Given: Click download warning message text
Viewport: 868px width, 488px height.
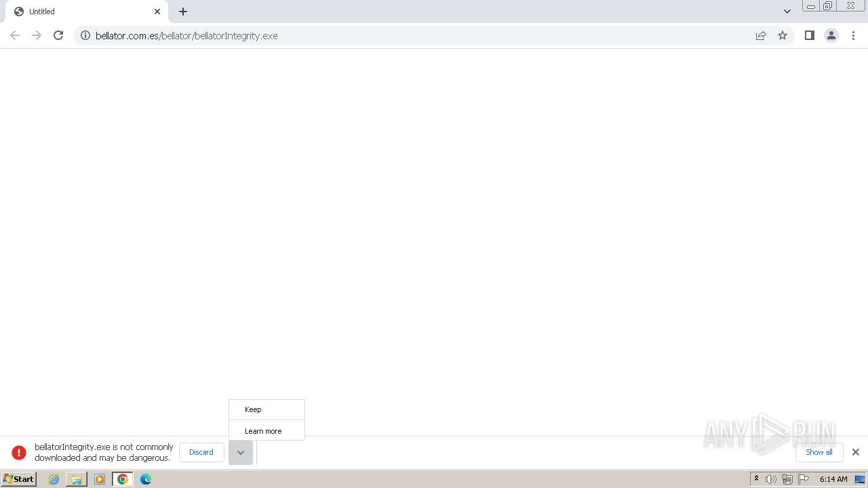Looking at the screenshot, I should coord(104,452).
